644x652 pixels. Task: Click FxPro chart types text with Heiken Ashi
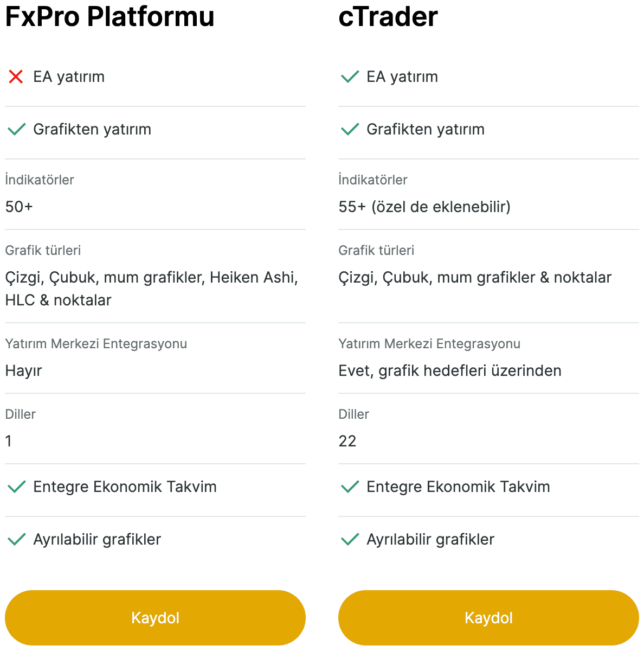(x=152, y=289)
